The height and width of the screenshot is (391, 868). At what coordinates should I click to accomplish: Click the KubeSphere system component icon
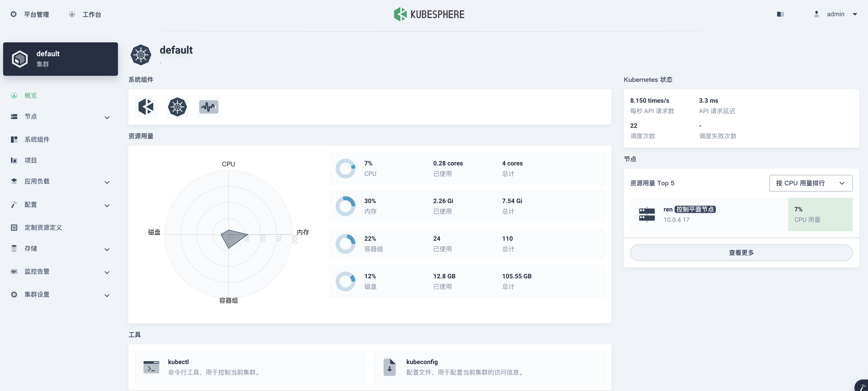146,107
